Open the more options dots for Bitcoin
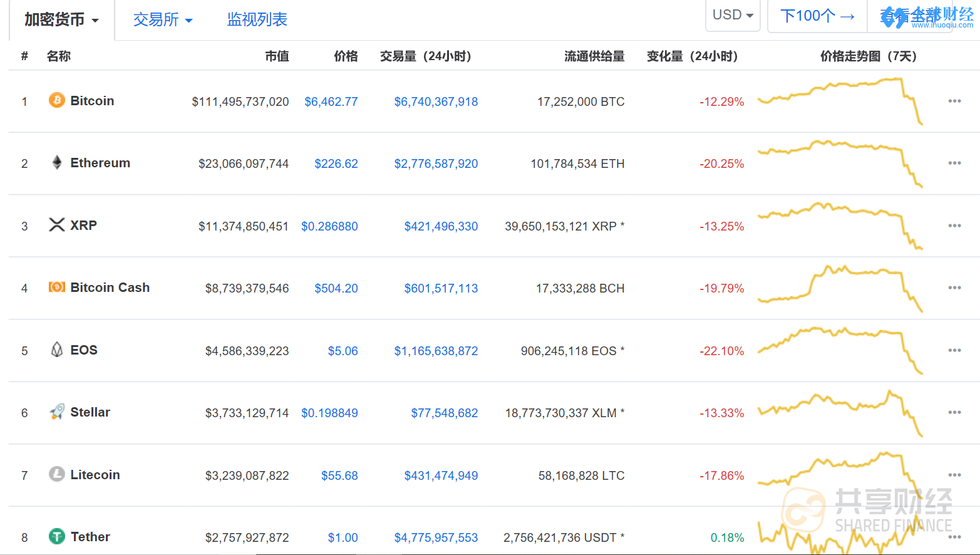Image resolution: width=980 pixels, height=555 pixels. pyautogui.click(x=954, y=101)
